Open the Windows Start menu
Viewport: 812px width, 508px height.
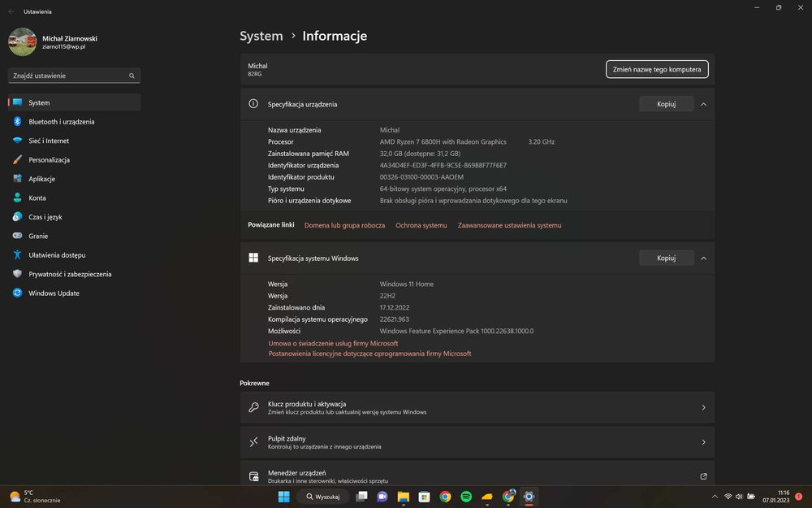tap(283, 497)
